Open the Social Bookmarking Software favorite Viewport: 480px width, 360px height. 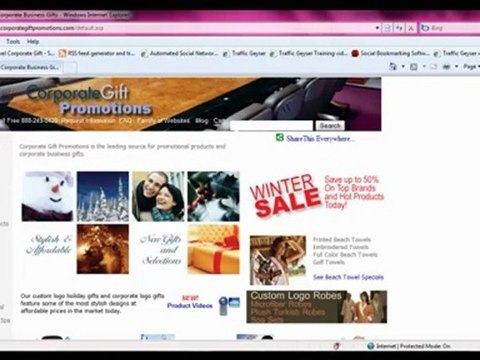point(391,53)
